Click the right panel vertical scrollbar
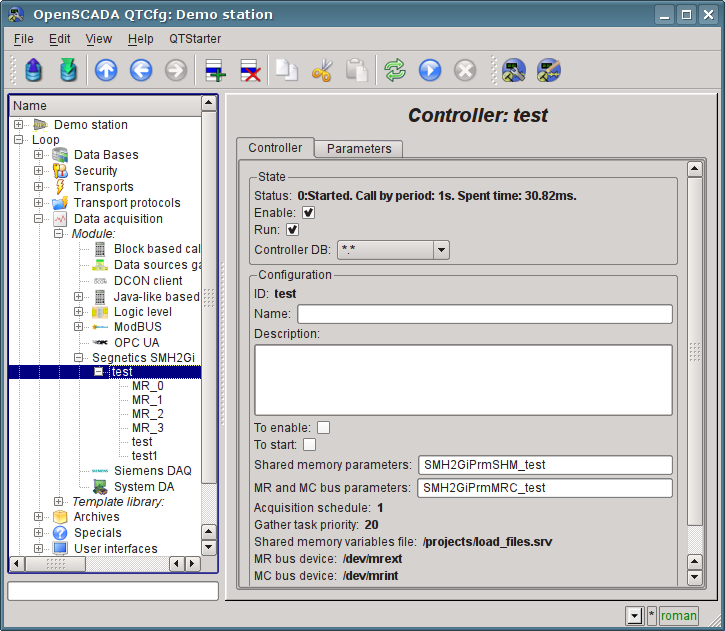The image size is (725, 631). 695,350
